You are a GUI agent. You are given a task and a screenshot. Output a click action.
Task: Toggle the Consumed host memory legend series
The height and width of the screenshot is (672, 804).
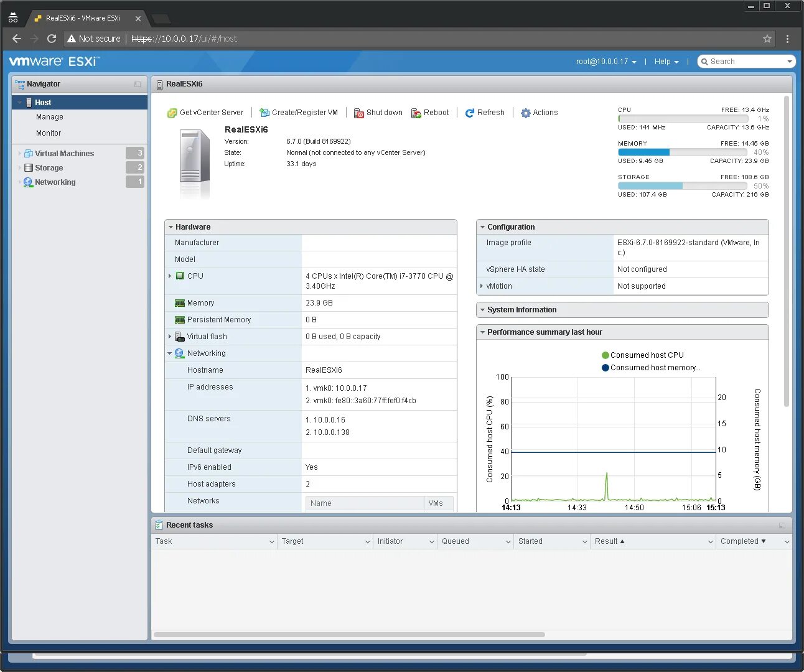click(651, 368)
